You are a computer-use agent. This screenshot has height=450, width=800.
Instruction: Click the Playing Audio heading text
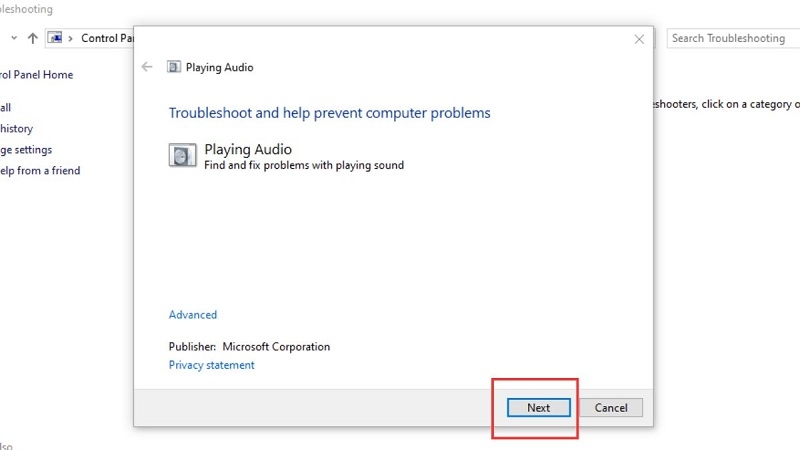[x=247, y=150]
